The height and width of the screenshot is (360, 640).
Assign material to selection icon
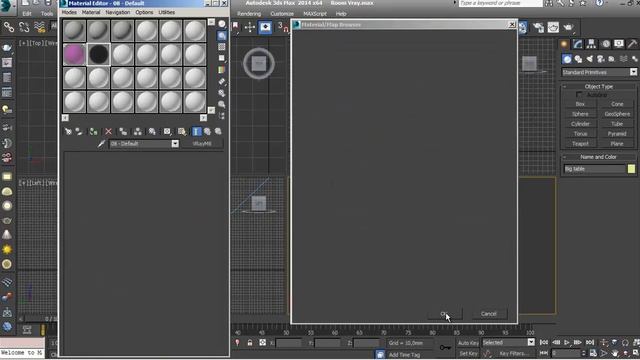click(93, 131)
